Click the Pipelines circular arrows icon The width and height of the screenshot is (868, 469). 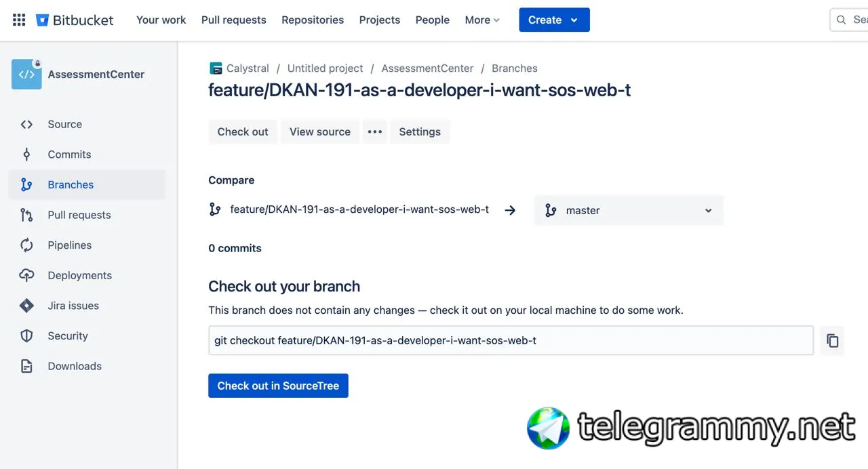point(26,245)
